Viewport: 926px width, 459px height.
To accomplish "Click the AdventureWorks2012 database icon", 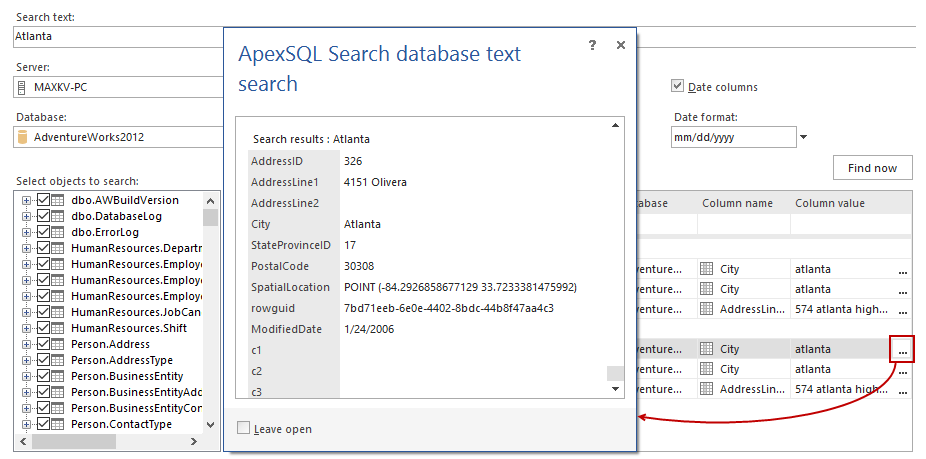I will coord(22,137).
